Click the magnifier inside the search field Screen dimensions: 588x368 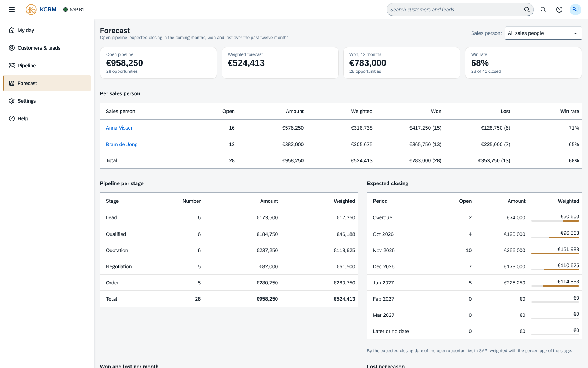(x=527, y=10)
